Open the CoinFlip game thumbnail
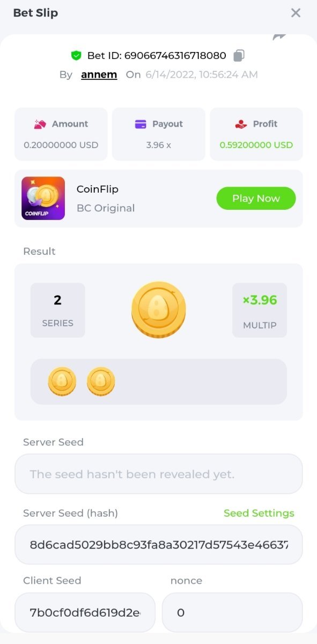Viewport: 317px width, 644px height. (43, 199)
